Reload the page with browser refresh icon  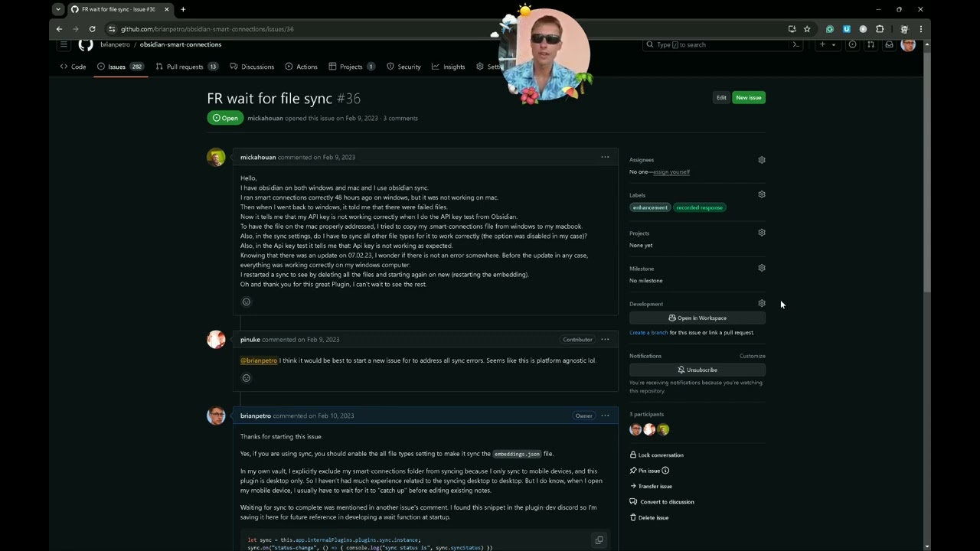coord(92,29)
